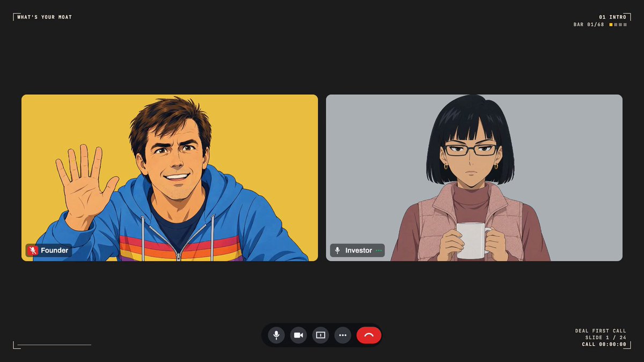Click the "Investor" name label
644x362 pixels.
click(x=358, y=250)
